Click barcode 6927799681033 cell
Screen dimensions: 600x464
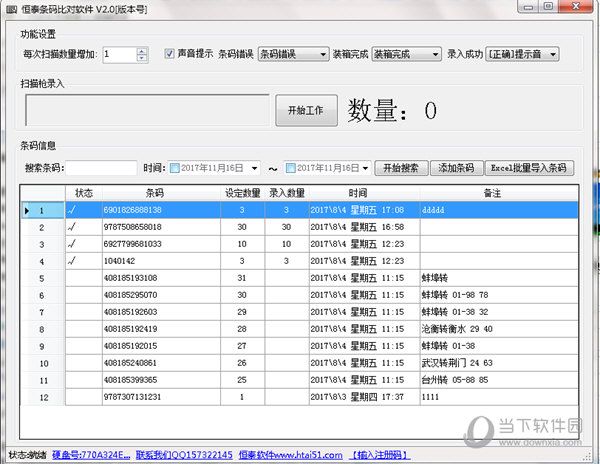point(161,244)
